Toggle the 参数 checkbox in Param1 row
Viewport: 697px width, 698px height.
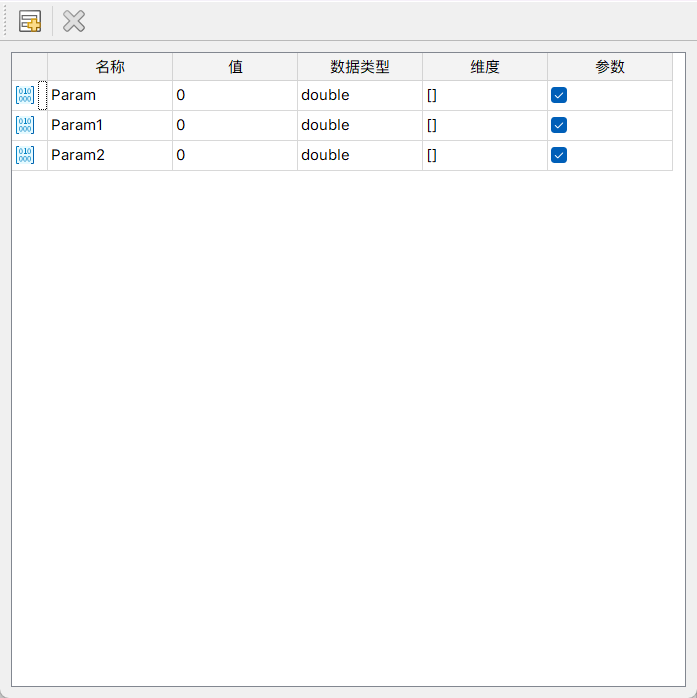559,125
